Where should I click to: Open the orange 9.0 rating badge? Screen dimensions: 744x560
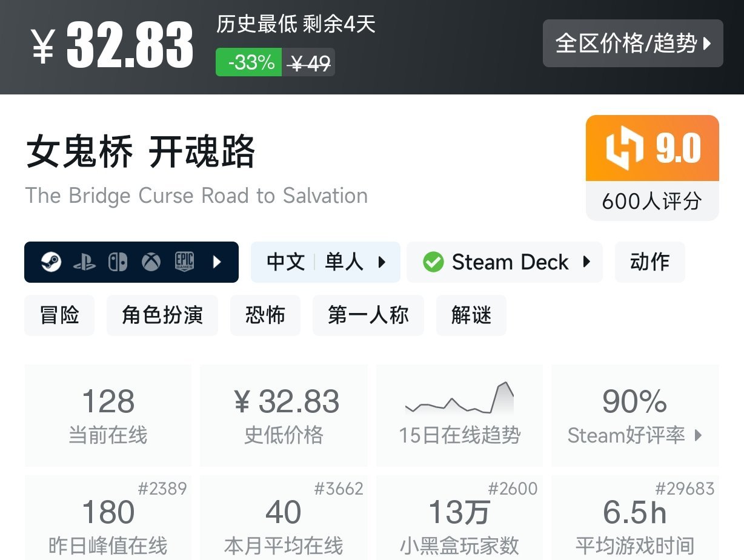tap(652, 147)
